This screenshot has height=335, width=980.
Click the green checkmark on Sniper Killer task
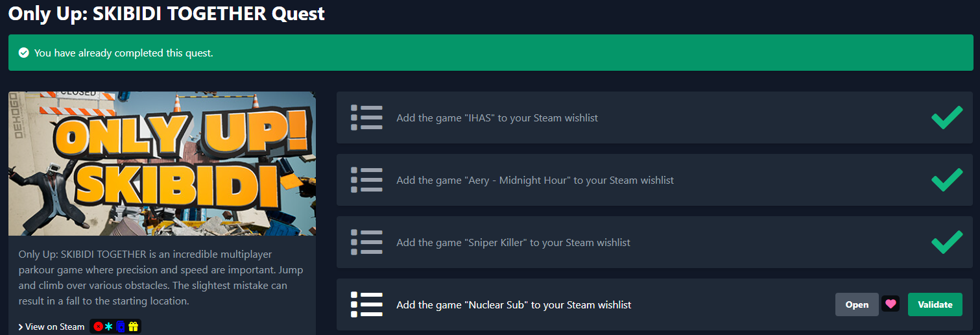point(947,242)
